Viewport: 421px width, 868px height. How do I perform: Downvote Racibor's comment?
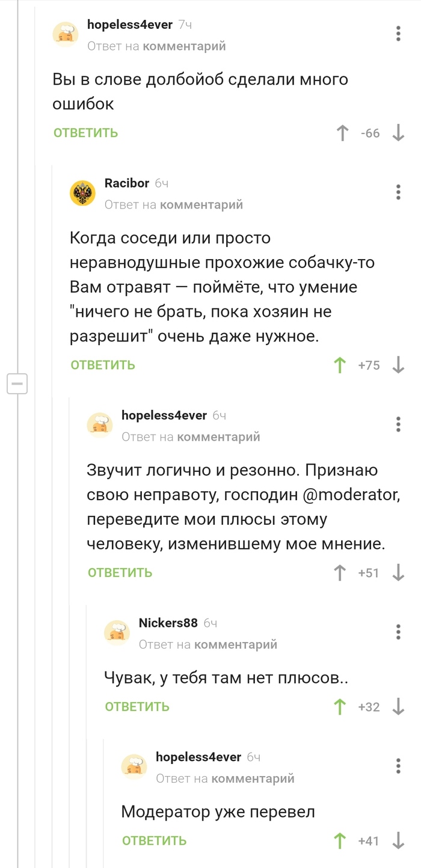pyautogui.click(x=397, y=364)
